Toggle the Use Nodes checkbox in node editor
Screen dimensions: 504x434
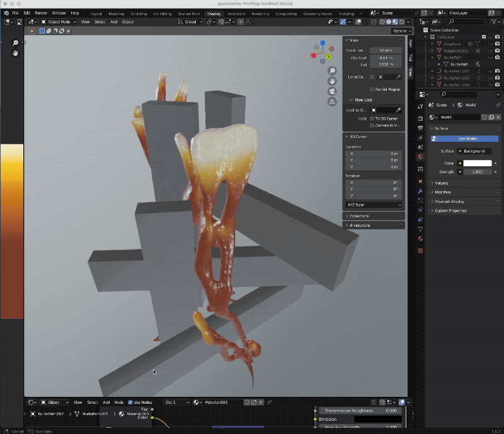(130, 402)
